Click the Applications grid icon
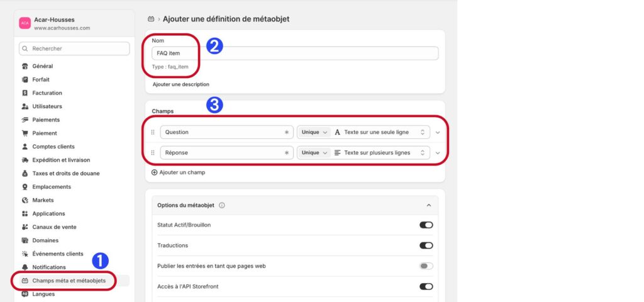The width and height of the screenshot is (644, 302). (25, 214)
